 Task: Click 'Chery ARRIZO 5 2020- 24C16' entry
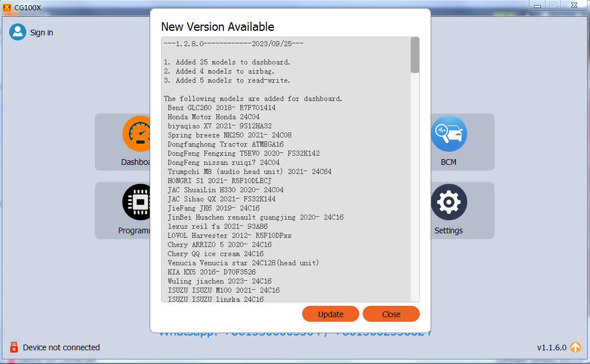(220, 244)
